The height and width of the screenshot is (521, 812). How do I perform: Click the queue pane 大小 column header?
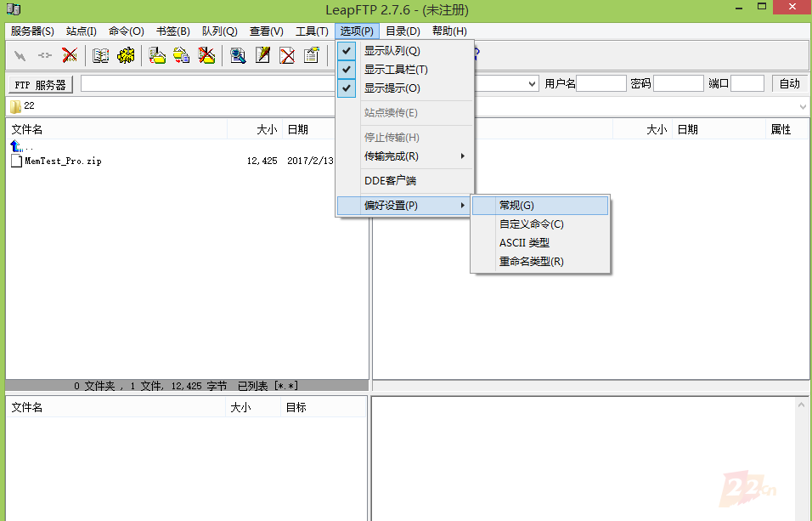[x=253, y=407]
